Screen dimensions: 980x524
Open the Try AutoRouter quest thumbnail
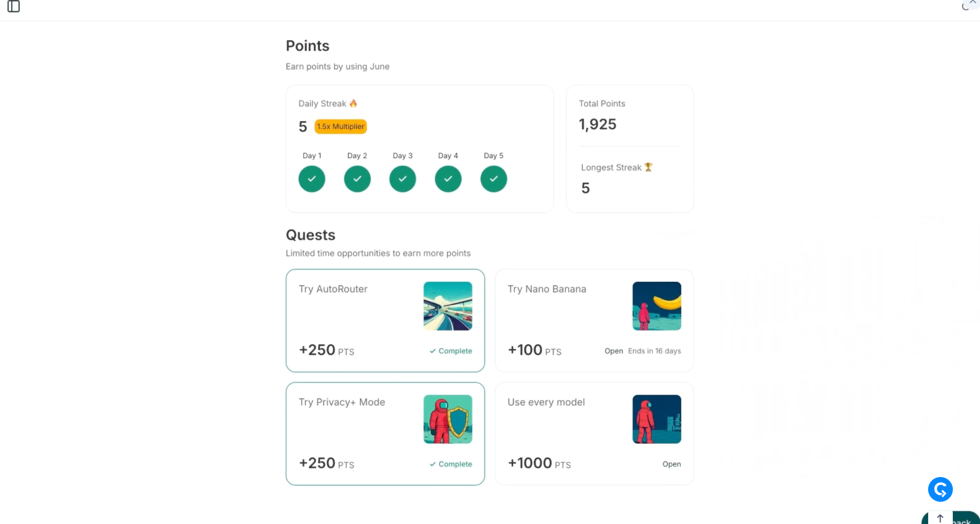(448, 306)
